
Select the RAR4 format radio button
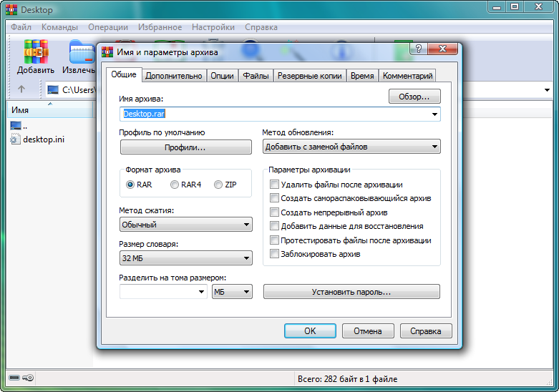[x=175, y=185]
